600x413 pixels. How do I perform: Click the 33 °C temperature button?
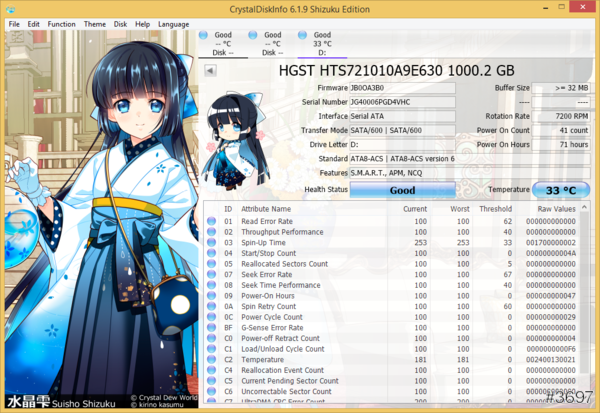tap(560, 190)
